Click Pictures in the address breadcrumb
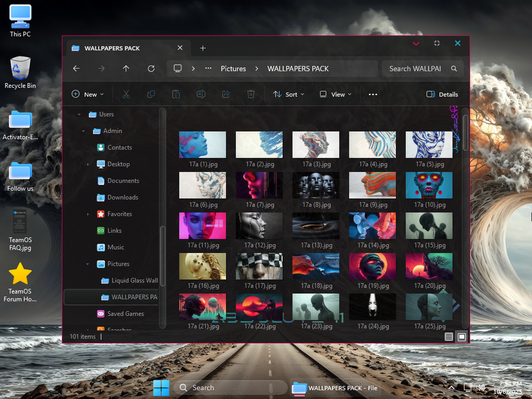Viewport: 532px width, 399px height. click(233, 69)
